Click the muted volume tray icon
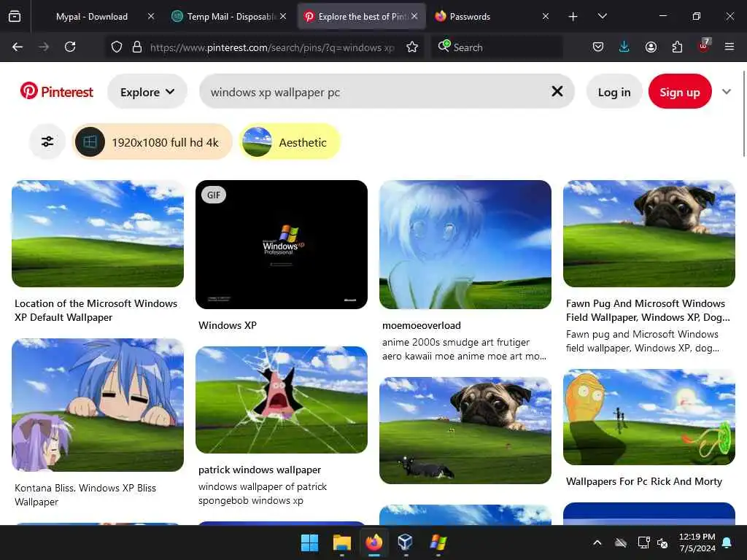 (662, 542)
